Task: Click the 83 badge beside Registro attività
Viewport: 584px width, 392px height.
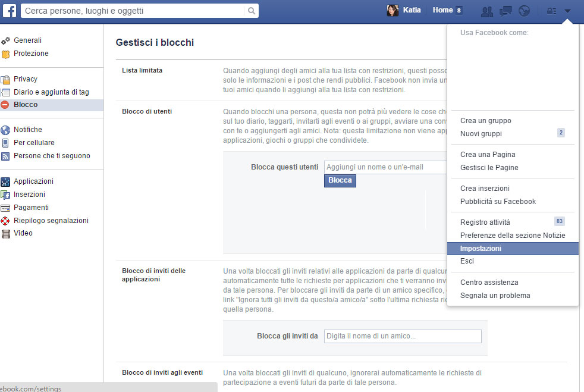Action: (x=560, y=221)
